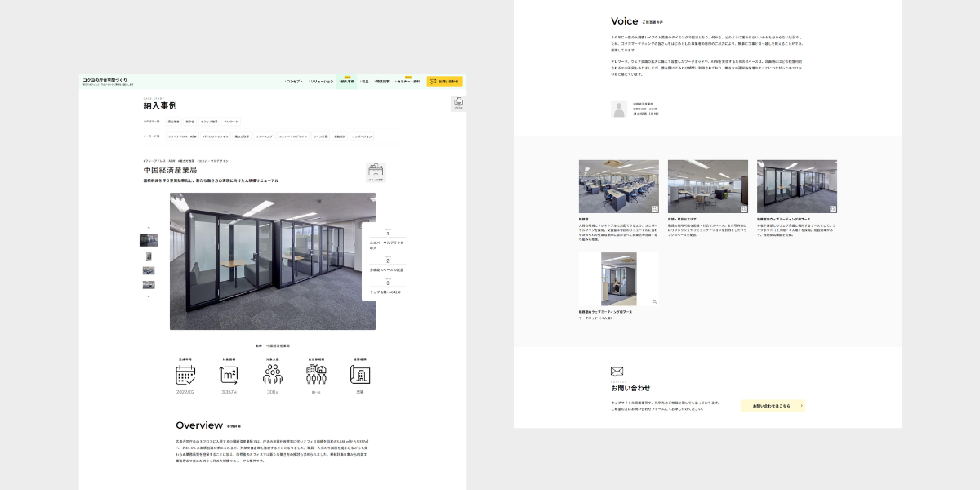The width and height of the screenshot is (980, 490).
Task: Open the 特集記事 navigation menu item
Action: 382,82
